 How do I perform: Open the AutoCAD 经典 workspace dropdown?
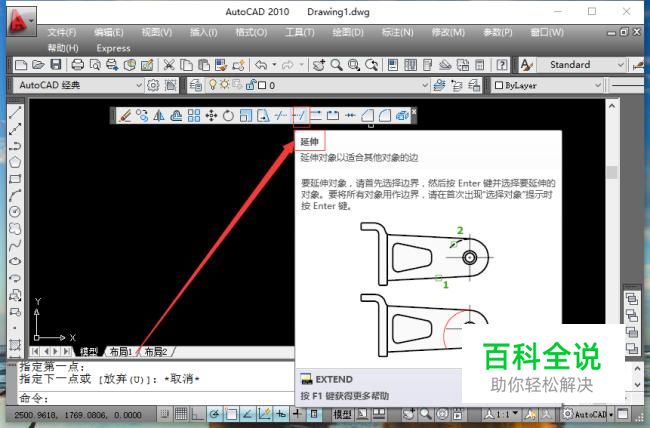[139, 85]
